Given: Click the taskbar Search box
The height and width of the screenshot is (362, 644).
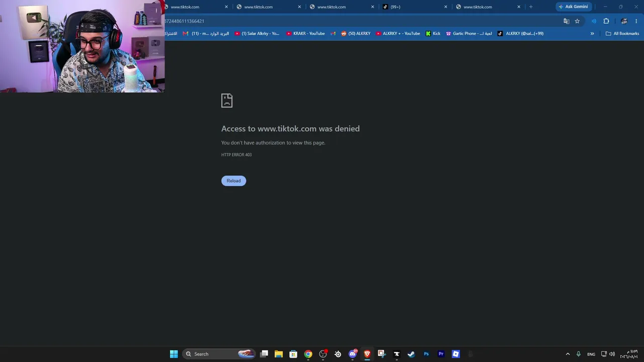Looking at the screenshot, I should click(219, 354).
